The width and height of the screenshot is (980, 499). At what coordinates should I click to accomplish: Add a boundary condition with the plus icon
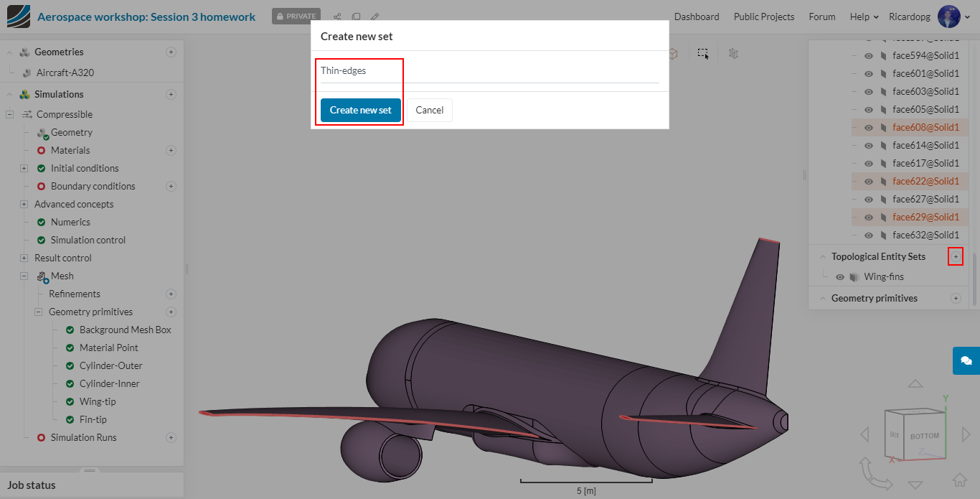[x=171, y=186]
